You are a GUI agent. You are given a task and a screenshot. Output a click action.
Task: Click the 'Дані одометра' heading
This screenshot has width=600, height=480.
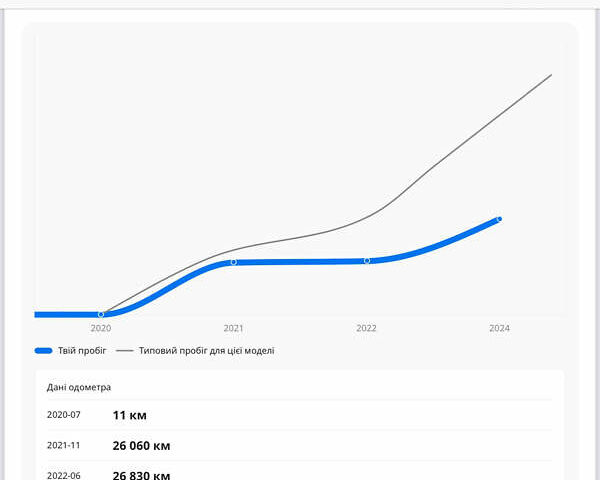(x=79, y=387)
